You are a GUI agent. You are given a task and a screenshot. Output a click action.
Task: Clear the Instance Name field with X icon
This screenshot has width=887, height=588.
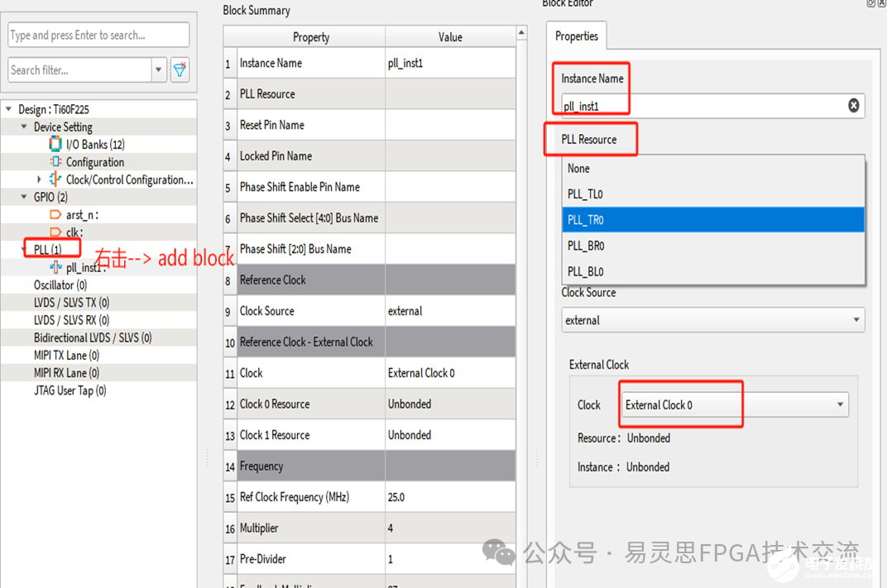coord(853,105)
